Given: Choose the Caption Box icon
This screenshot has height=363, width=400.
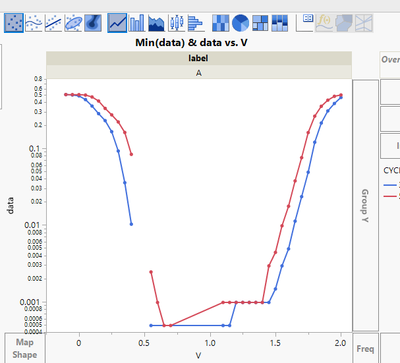Looking at the screenshot, I should coord(305,23).
